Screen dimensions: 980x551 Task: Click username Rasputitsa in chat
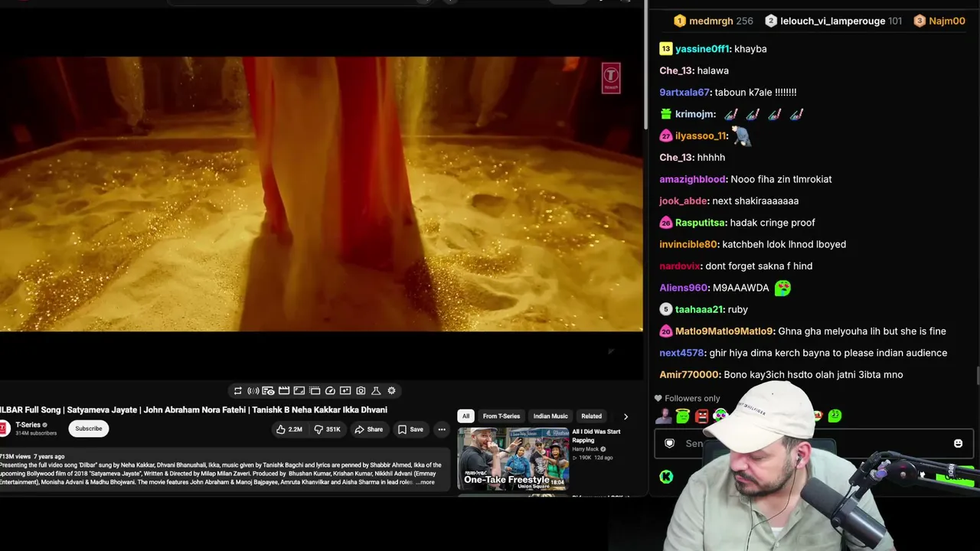pos(700,223)
